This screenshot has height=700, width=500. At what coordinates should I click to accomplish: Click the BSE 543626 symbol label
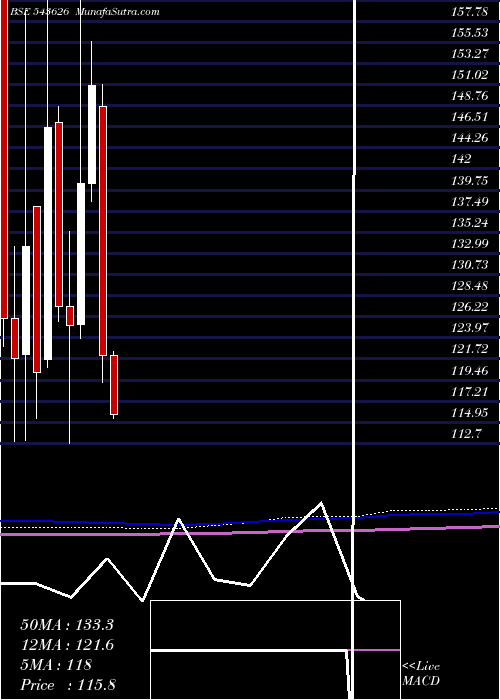pyautogui.click(x=39, y=12)
